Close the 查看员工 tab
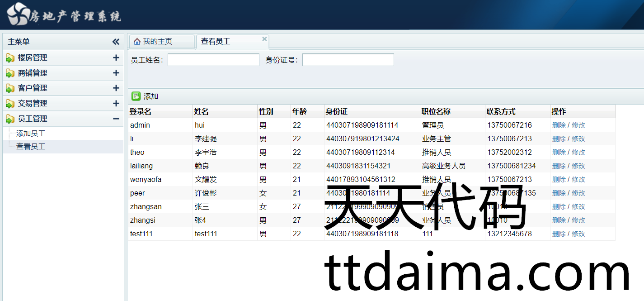 pyautogui.click(x=264, y=39)
